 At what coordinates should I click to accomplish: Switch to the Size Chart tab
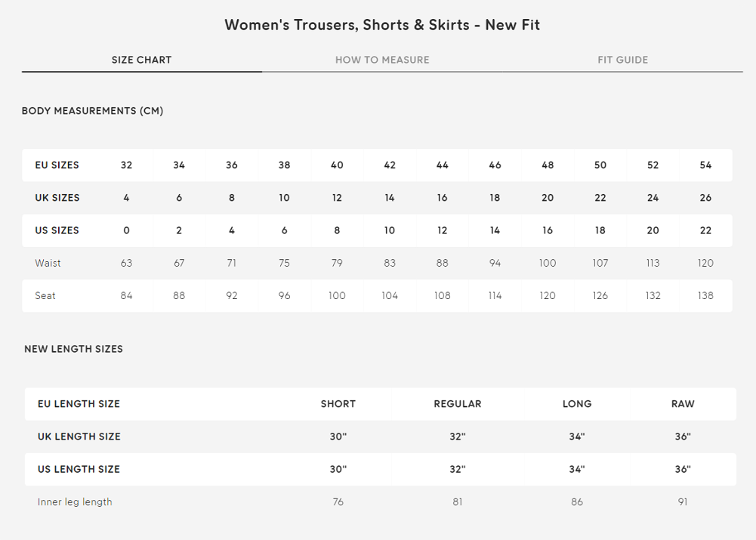pos(141,60)
